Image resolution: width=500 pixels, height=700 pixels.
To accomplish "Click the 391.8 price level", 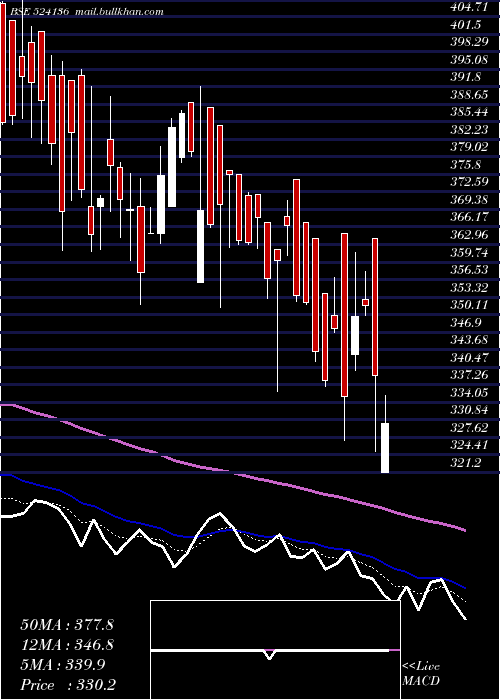I will click(x=466, y=77).
